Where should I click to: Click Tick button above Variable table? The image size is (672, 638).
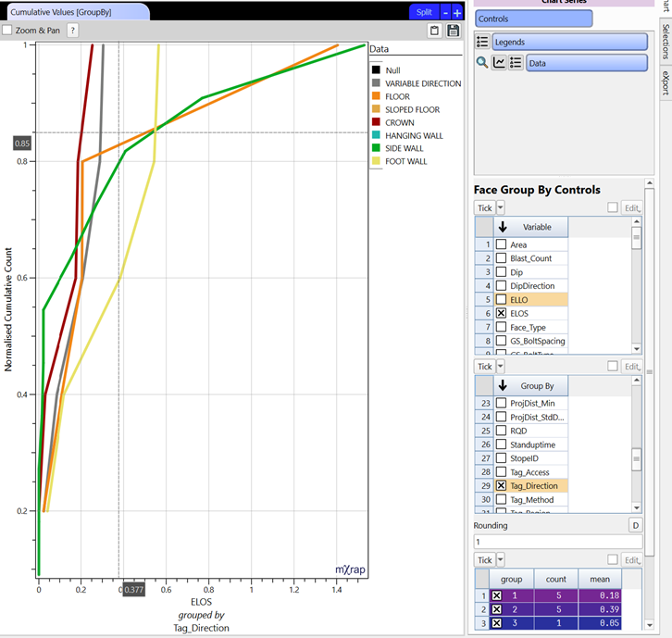(485, 207)
